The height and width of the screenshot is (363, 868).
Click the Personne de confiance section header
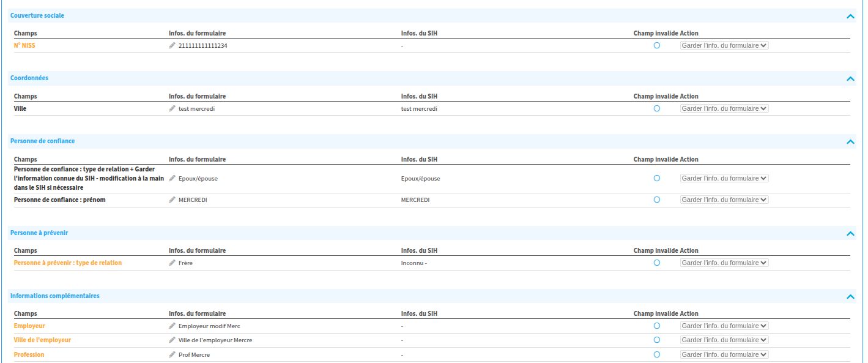click(43, 141)
